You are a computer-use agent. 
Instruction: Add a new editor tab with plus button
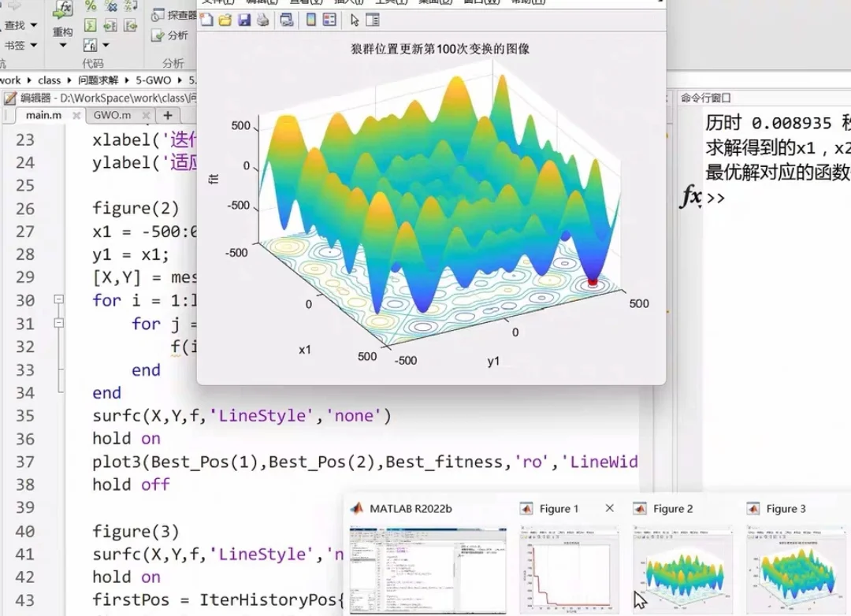coord(168,115)
